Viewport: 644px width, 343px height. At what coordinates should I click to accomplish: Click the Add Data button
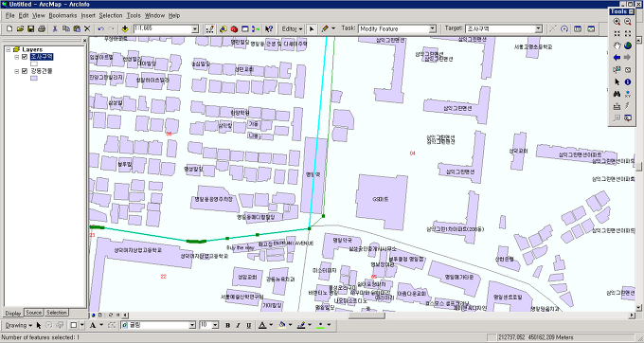point(125,28)
